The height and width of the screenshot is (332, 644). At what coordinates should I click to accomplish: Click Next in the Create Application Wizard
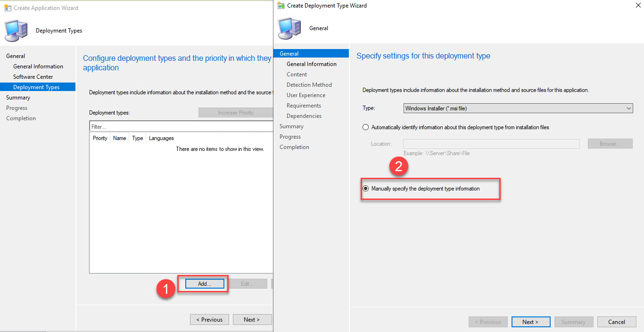[252, 319]
